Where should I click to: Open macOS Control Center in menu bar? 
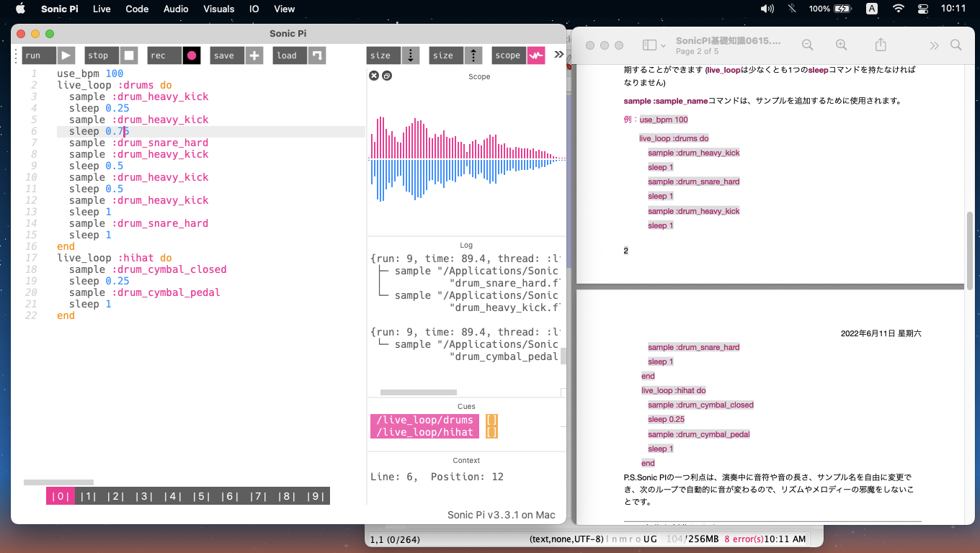click(x=923, y=9)
